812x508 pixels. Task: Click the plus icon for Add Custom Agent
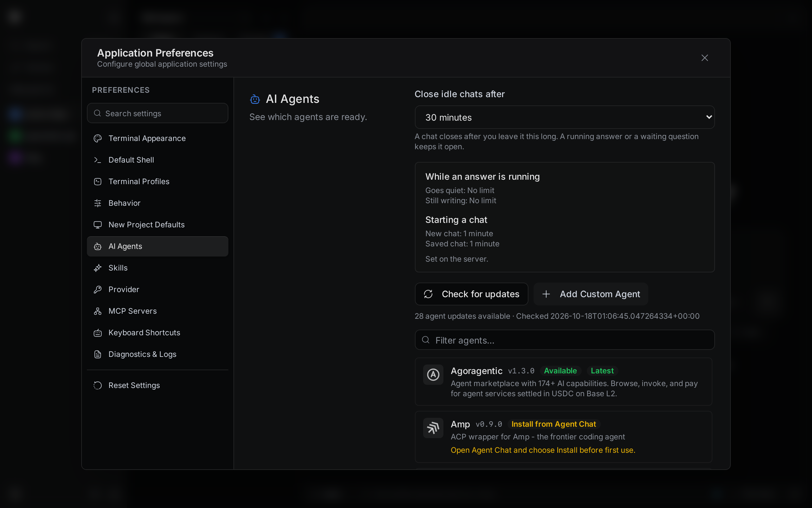pyautogui.click(x=546, y=294)
